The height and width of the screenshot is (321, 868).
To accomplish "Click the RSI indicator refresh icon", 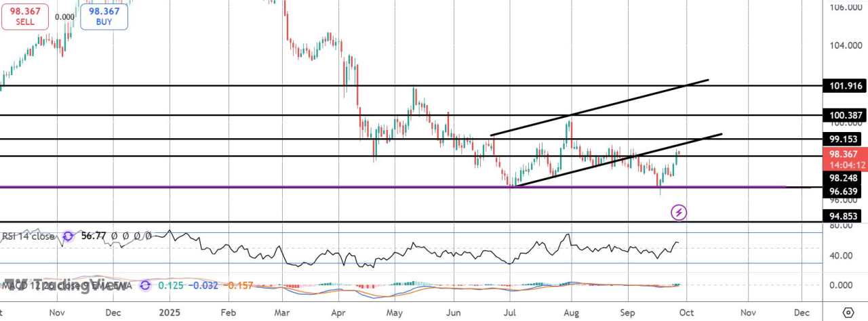I will tap(68, 236).
